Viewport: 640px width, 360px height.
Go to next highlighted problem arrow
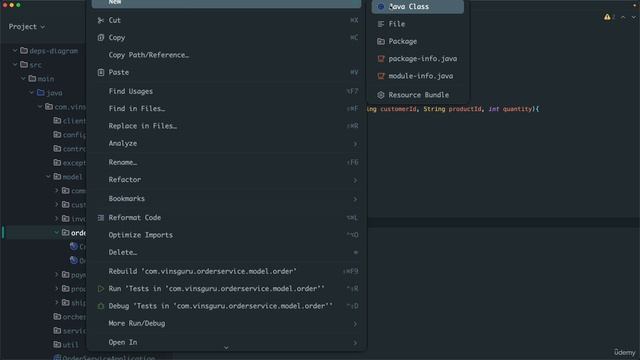tap(633, 17)
